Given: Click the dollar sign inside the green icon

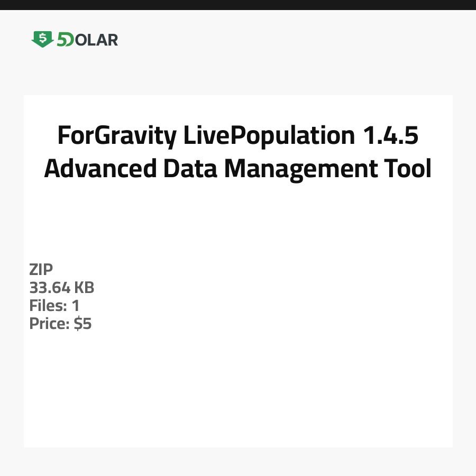Looking at the screenshot, I should pos(42,38).
